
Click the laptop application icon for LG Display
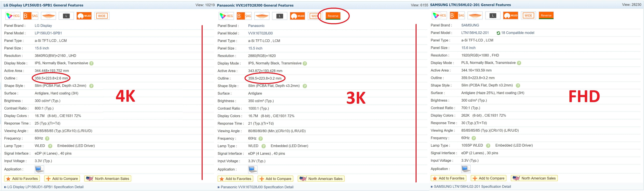tap(39, 169)
